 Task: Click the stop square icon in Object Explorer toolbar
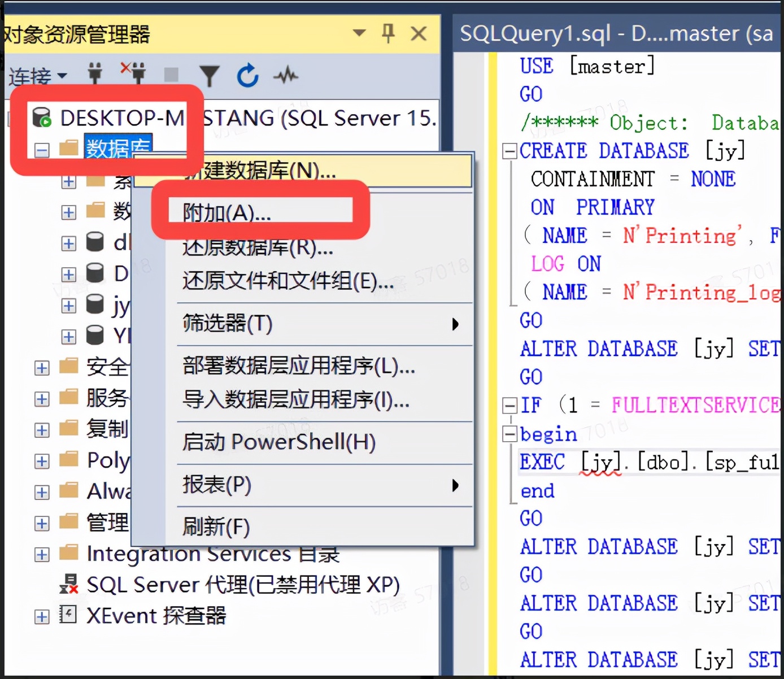(x=171, y=75)
